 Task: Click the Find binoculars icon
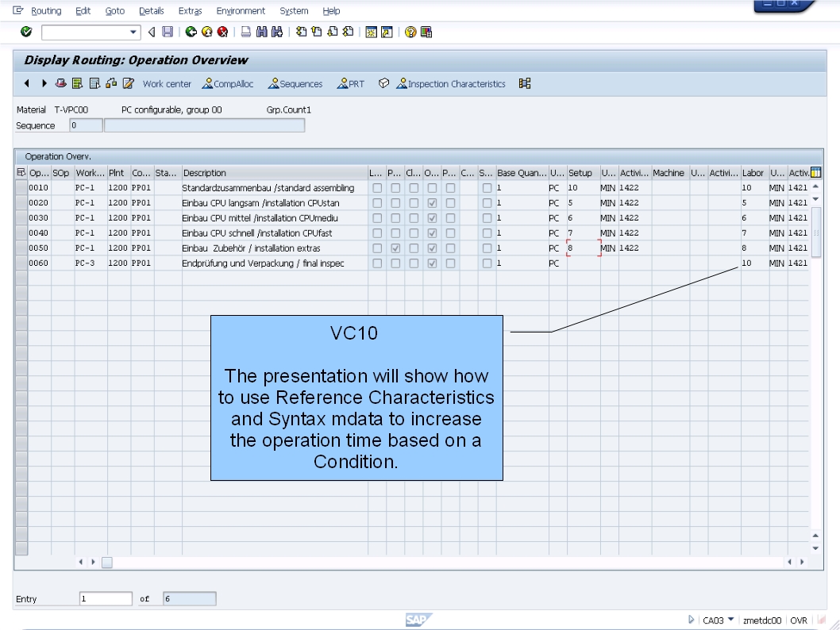(x=261, y=32)
